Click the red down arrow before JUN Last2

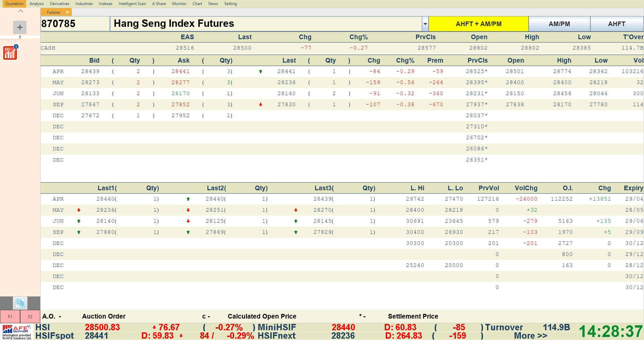(188, 221)
